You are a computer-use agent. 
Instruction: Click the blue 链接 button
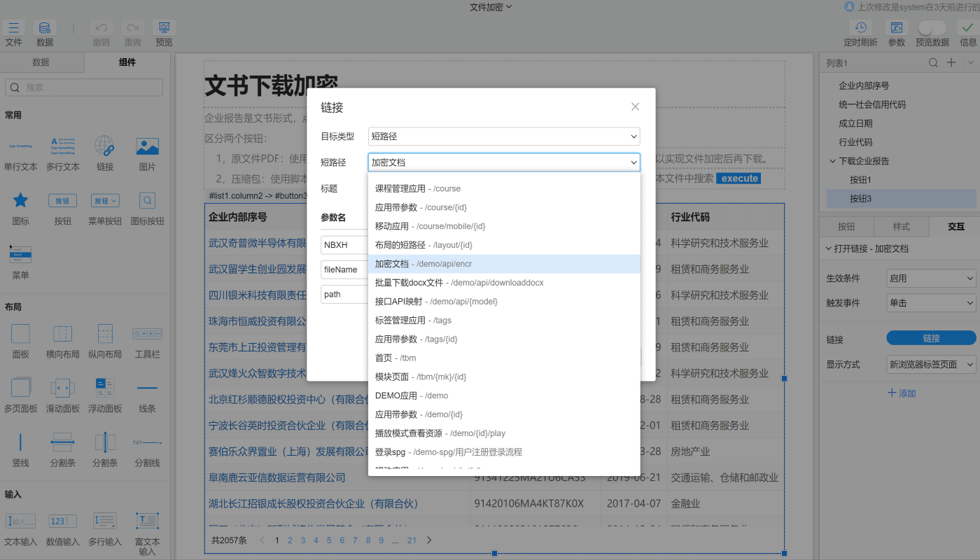(930, 338)
